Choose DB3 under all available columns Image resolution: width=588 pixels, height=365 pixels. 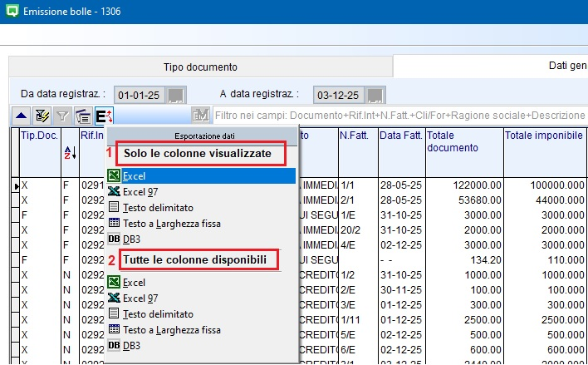coord(132,346)
